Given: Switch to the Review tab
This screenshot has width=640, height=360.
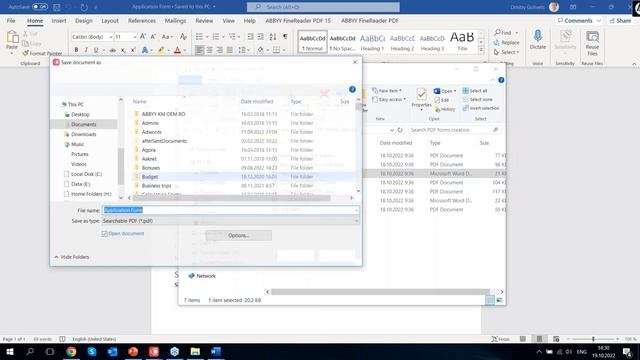Looking at the screenshot, I should pos(204,20).
